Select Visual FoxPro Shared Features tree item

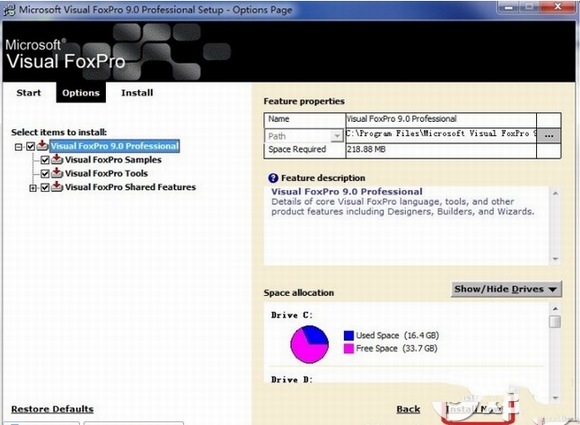click(130, 187)
